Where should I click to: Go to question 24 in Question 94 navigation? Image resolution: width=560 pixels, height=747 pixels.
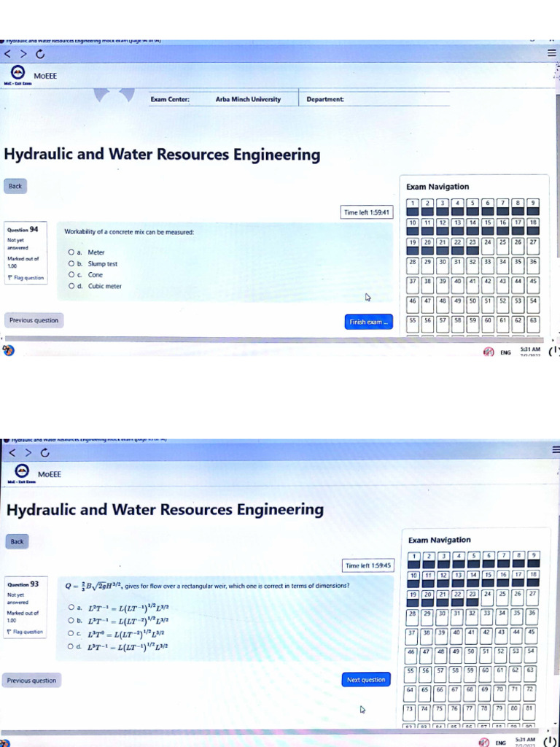tap(488, 246)
